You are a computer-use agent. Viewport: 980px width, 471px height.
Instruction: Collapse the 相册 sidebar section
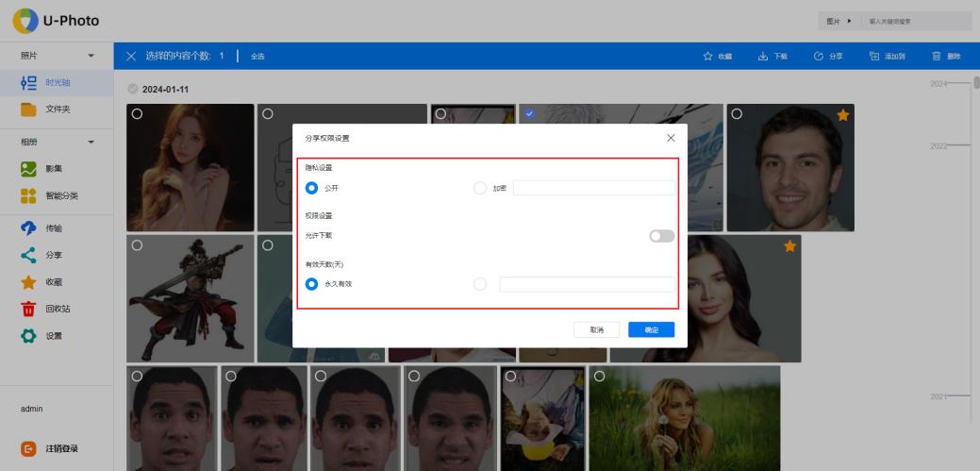[91, 142]
